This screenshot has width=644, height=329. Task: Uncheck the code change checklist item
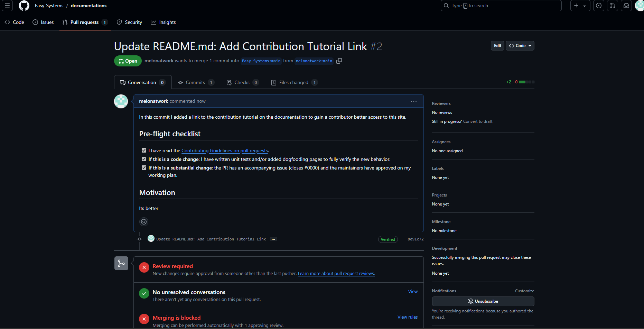pyautogui.click(x=144, y=159)
